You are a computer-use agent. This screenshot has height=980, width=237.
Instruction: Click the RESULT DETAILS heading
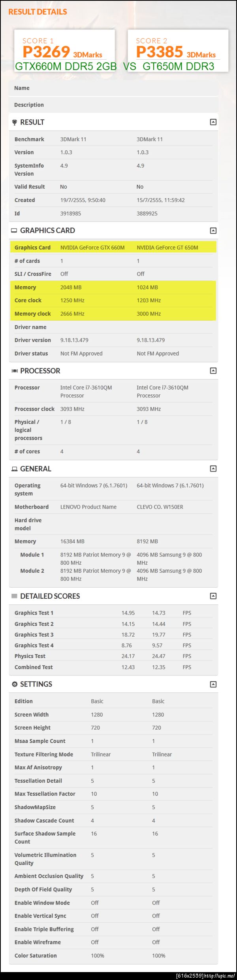click(x=38, y=12)
